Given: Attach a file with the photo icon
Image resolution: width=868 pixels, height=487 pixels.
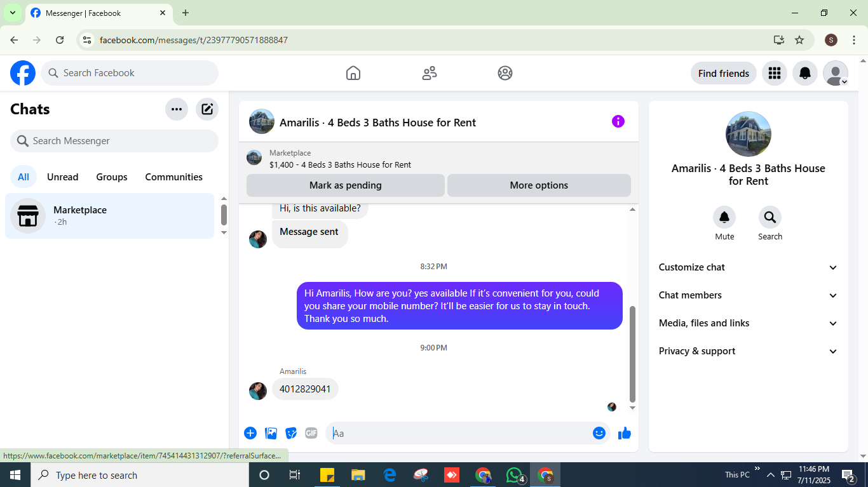Looking at the screenshot, I should (271, 433).
